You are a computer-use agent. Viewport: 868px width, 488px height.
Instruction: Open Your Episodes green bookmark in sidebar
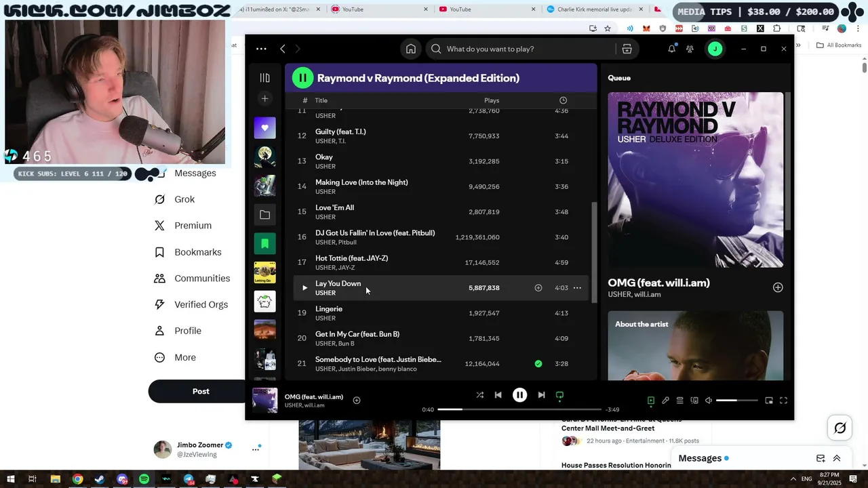click(264, 243)
